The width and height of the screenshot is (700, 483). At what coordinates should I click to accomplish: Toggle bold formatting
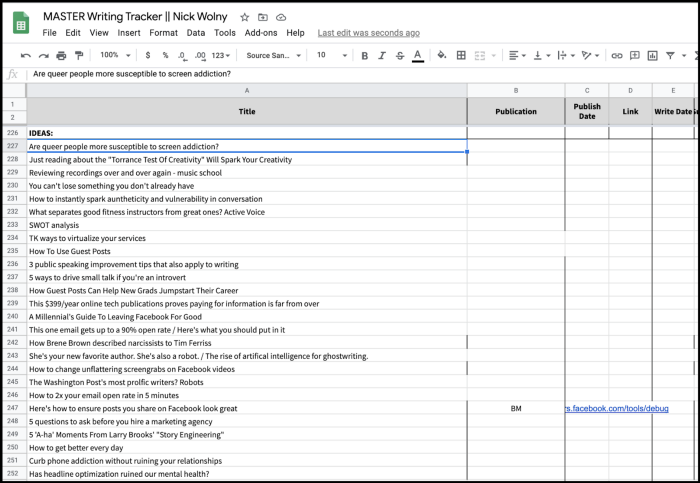pos(364,56)
